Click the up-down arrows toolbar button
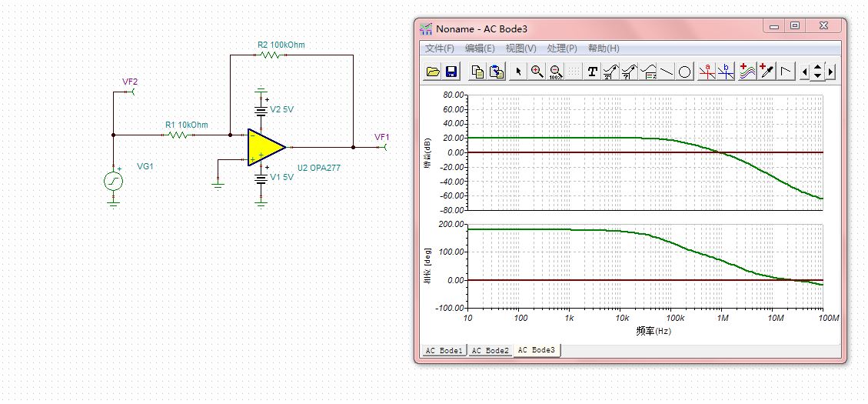The image size is (868, 404). point(817,72)
